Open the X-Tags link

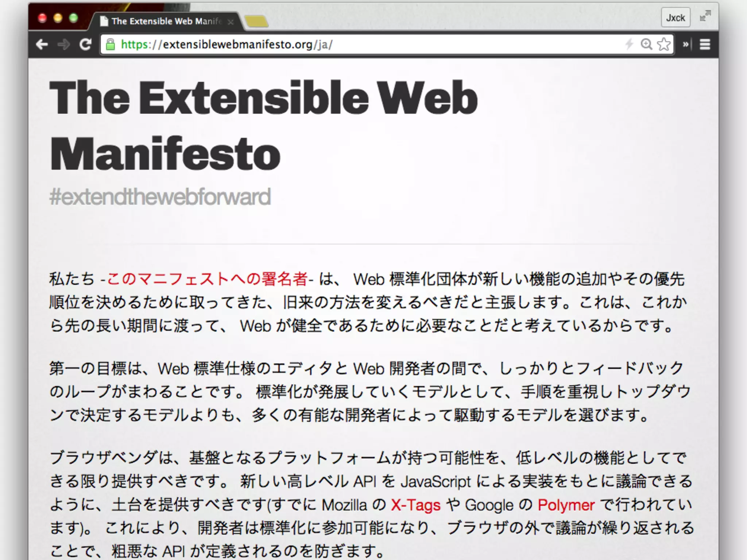point(416,505)
